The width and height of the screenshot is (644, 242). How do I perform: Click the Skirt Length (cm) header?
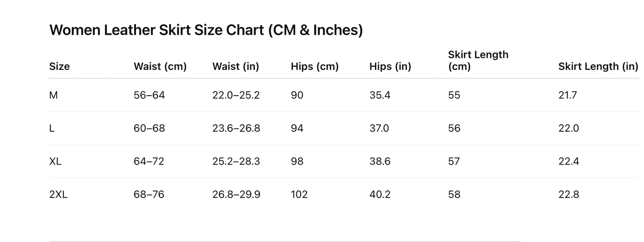coord(478,60)
